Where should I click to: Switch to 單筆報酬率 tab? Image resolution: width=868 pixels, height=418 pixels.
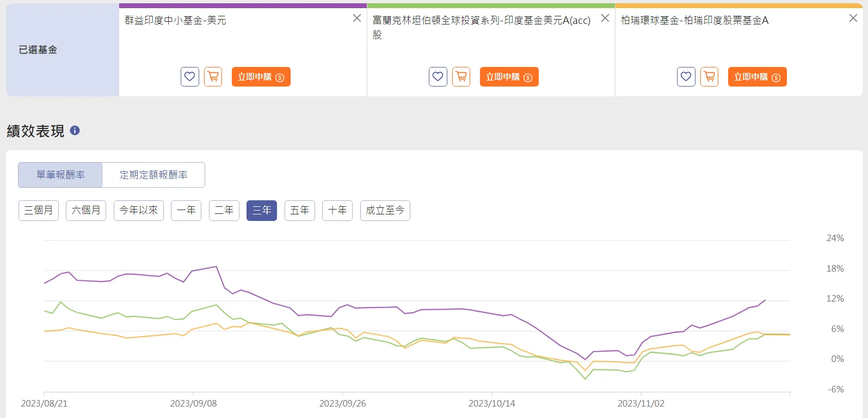60,175
